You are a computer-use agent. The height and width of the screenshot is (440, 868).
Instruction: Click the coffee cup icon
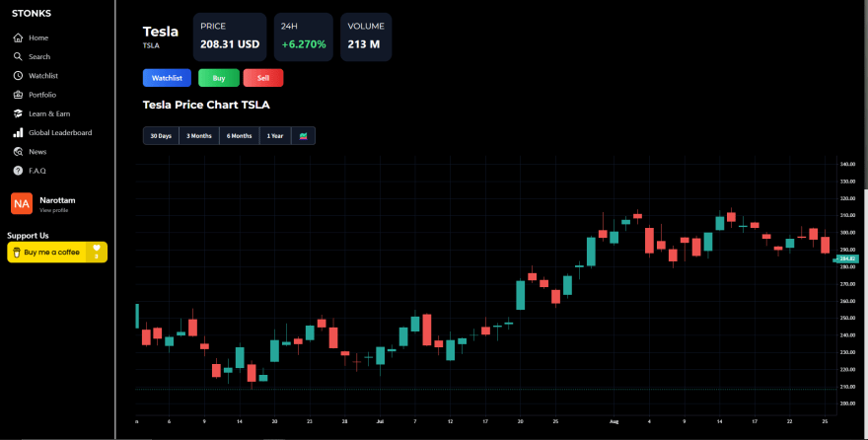tap(17, 253)
